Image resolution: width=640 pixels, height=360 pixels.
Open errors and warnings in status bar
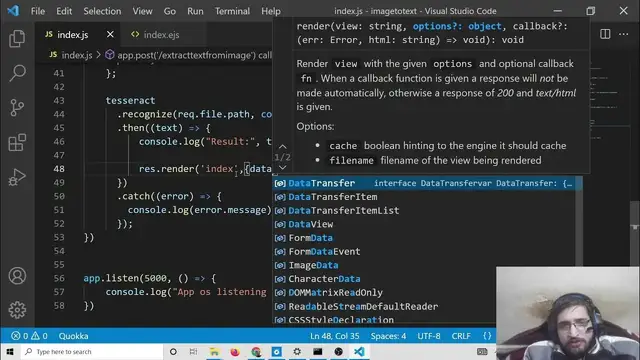pyautogui.click(x=29, y=336)
